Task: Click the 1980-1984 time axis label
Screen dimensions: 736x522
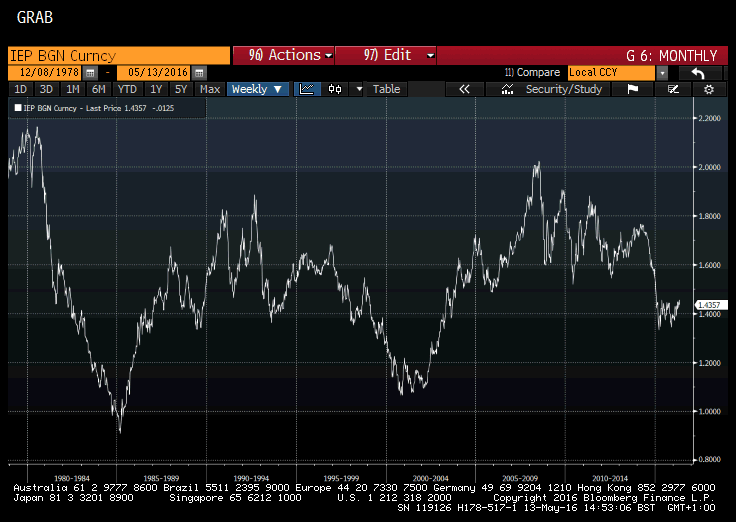Action: click(72, 478)
